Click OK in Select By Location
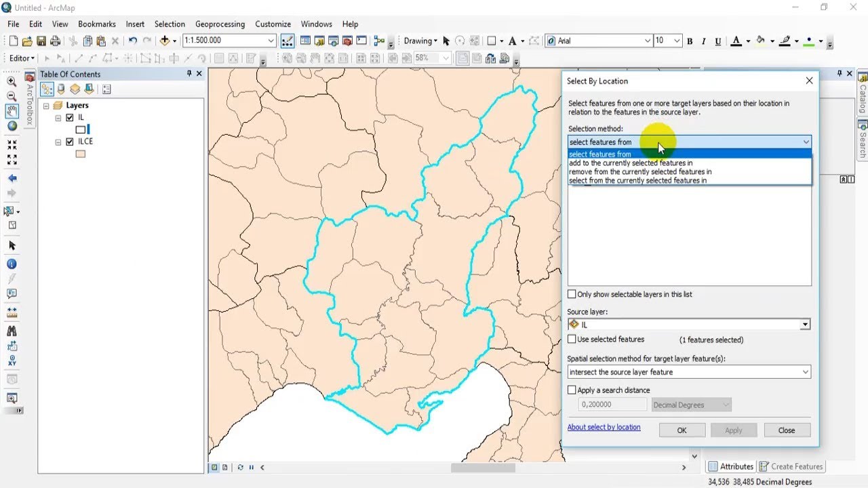 [x=682, y=430]
